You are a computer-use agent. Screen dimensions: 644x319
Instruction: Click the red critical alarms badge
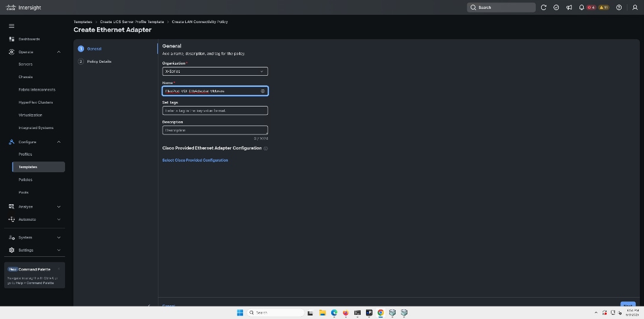[x=591, y=8]
